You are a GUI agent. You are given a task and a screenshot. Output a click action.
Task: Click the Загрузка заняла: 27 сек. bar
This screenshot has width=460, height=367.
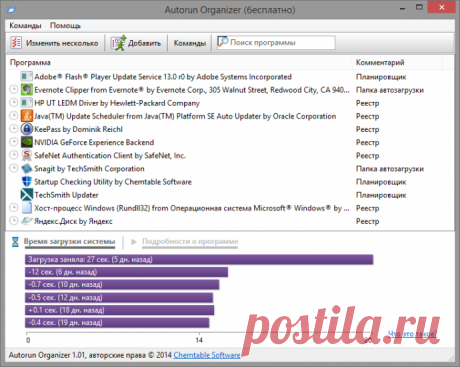pos(199,259)
